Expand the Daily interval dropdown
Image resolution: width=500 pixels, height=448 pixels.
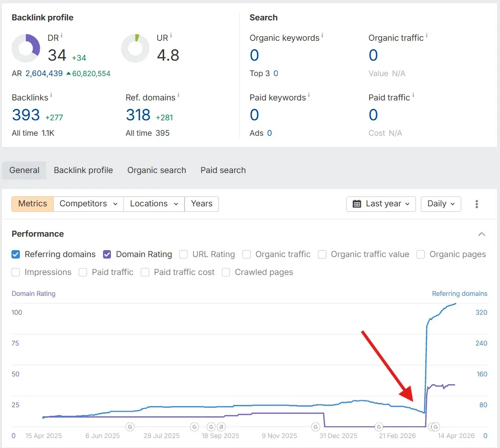[x=441, y=204]
